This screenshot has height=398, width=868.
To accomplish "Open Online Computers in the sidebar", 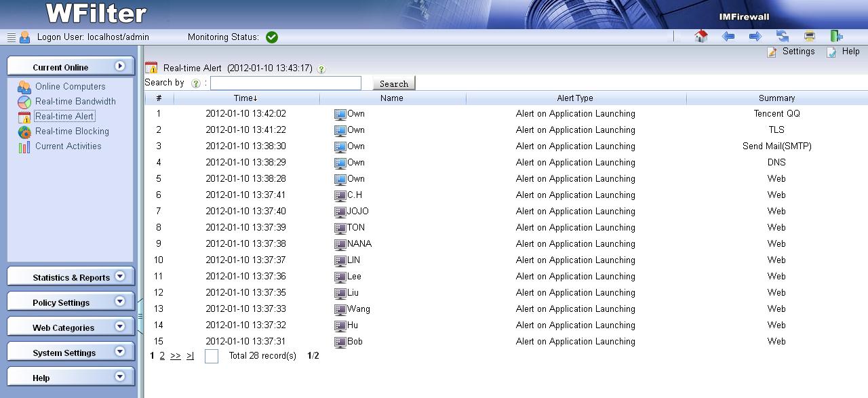I will [70, 86].
